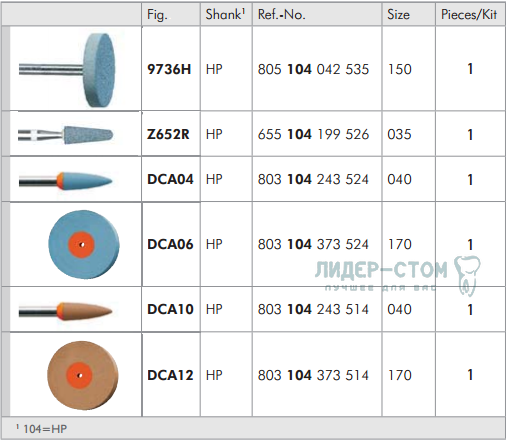This screenshot has width=507, height=440.
Task: Click size value '035' in Z652R row
Action: 399,134
